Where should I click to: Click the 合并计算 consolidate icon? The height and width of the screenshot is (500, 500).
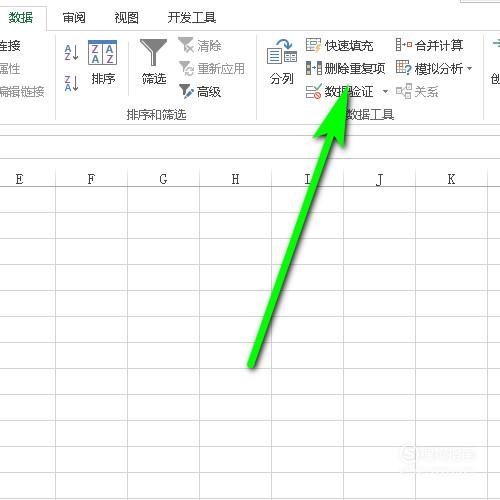point(404,45)
